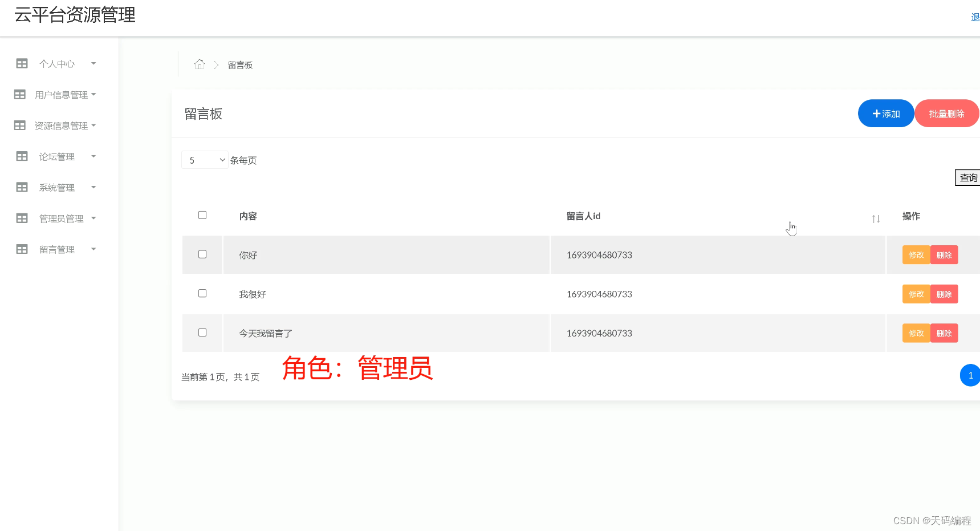Click the id 1693904680733 in 今天我留言了 row

[x=599, y=333]
